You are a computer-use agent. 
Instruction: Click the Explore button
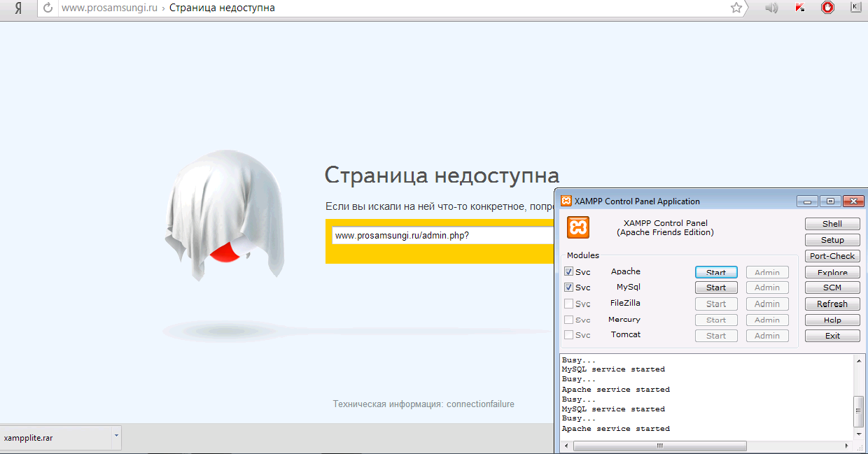832,272
